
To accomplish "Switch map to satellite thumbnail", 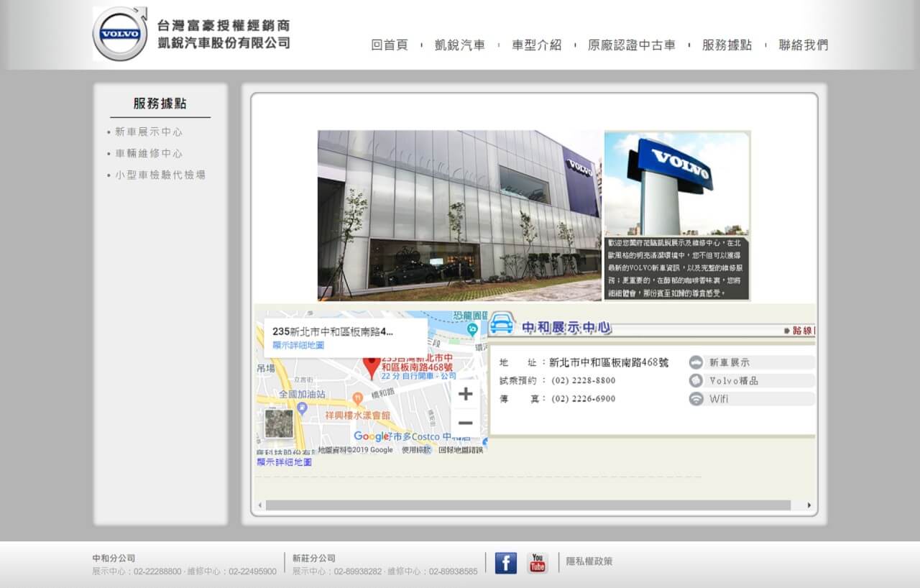I will pyautogui.click(x=279, y=423).
